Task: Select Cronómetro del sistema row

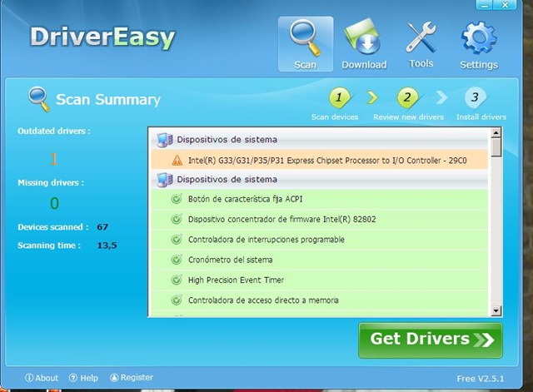Action: tap(320, 260)
